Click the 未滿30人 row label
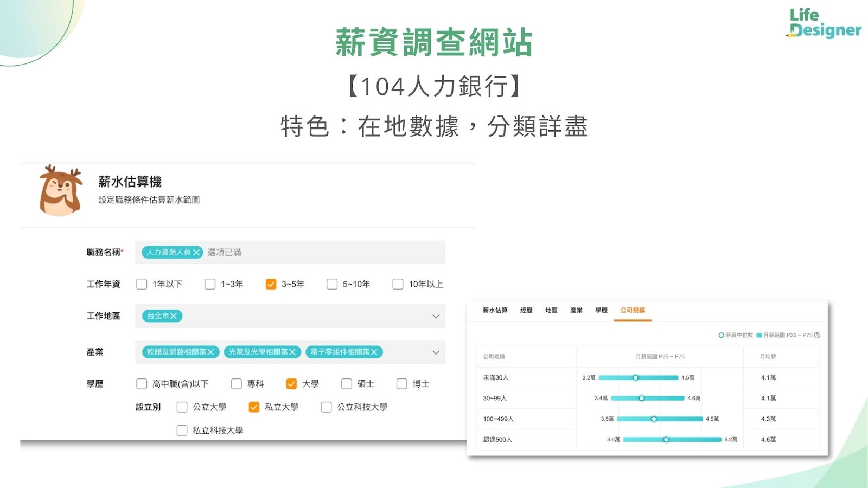The image size is (868, 488). tap(496, 378)
